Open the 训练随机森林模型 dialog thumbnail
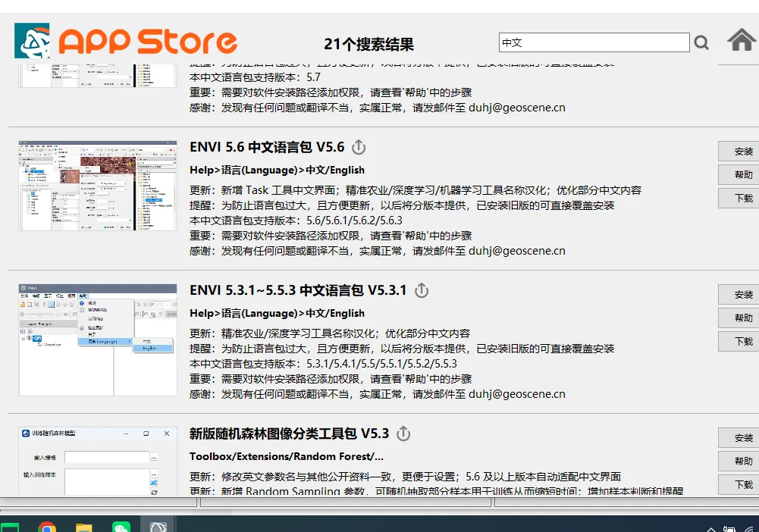Image resolution: width=759 pixels, height=532 pixels. point(98,461)
